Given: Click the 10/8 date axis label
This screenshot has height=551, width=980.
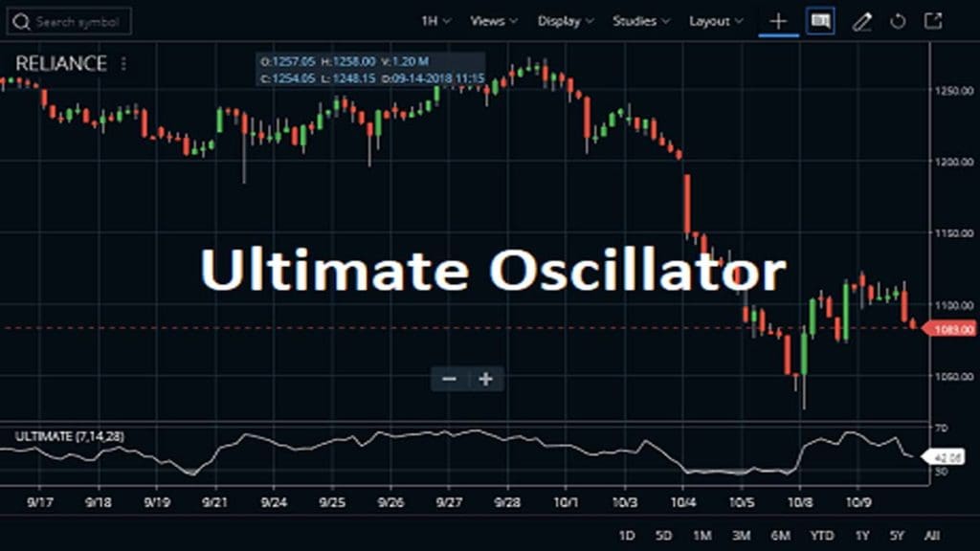Looking at the screenshot, I should coord(800,502).
